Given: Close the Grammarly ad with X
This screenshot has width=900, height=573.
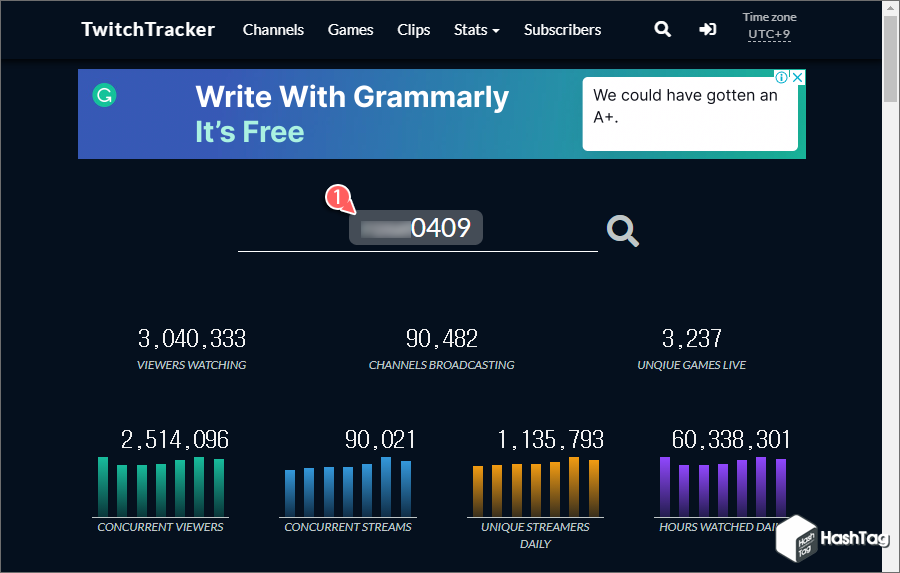Looking at the screenshot, I should (797, 77).
